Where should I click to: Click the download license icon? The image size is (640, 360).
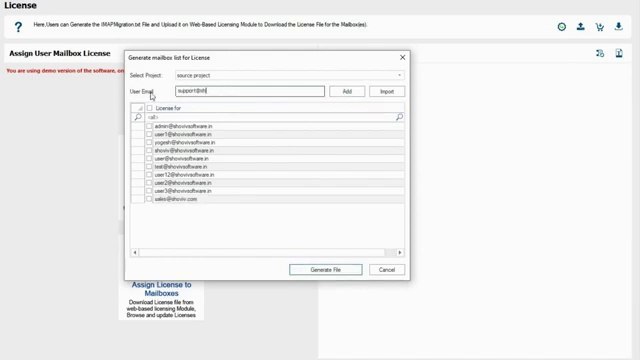pos(618,27)
